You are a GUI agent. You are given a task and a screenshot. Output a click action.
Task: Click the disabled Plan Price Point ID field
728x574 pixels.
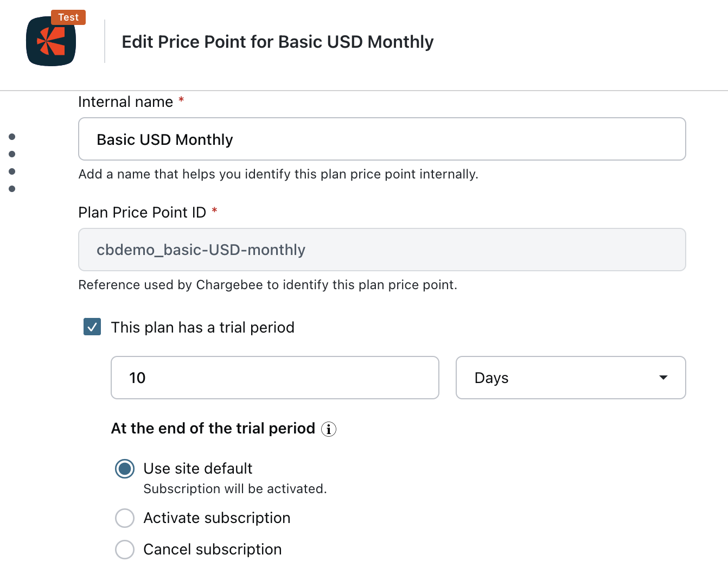pos(382,250)
